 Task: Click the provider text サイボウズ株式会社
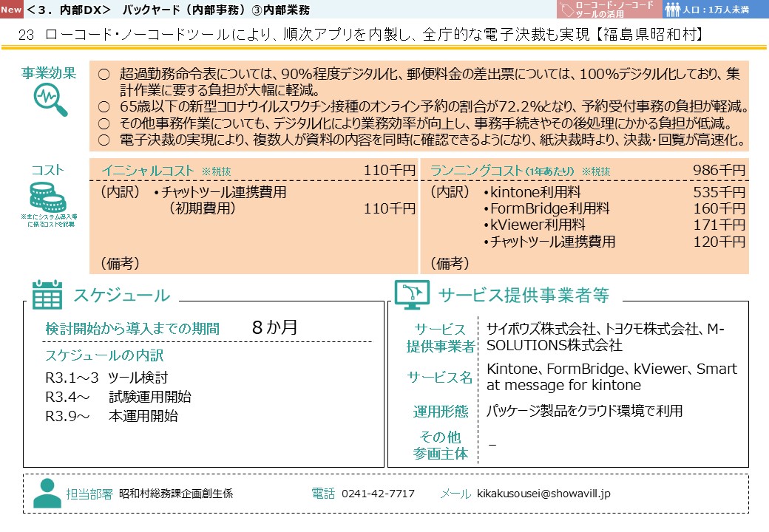541,329
